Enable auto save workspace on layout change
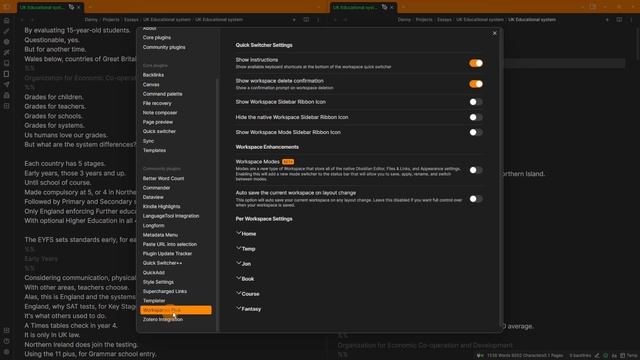The image size is (640, 360). [476, 199]
